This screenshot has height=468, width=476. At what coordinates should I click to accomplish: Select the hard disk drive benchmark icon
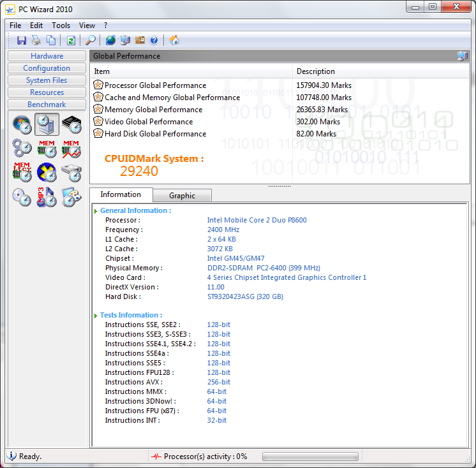(x=71, y=173)
